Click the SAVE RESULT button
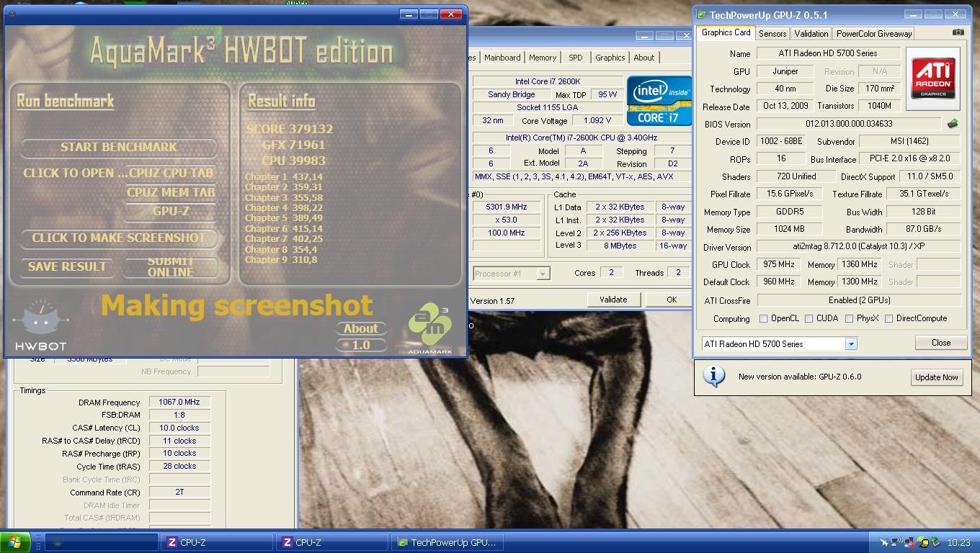The image size is (980, 553). (x=67, y=266)
